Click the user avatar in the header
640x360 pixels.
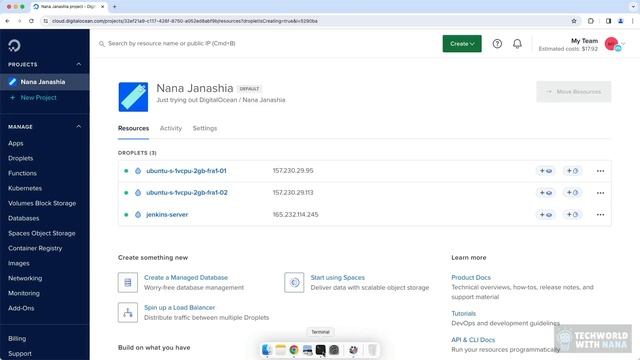[x=611, y=44]
